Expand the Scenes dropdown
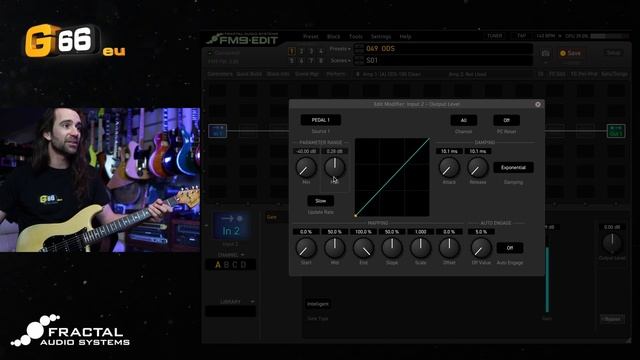Screen dimensions: 640x360 tap(341, 60)
